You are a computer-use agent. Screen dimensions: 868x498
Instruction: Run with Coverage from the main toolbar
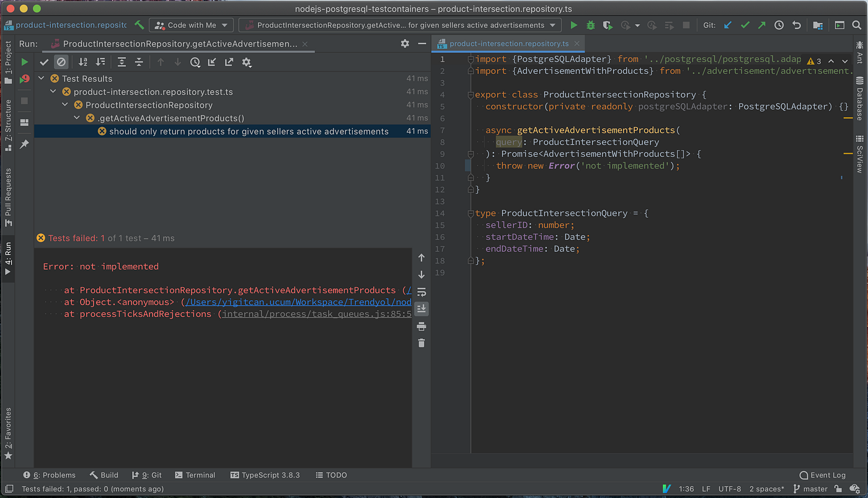point(608,25)
